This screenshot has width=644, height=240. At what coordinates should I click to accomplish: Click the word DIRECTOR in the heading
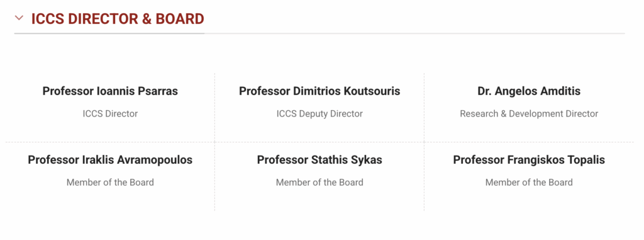coord(103,19)
